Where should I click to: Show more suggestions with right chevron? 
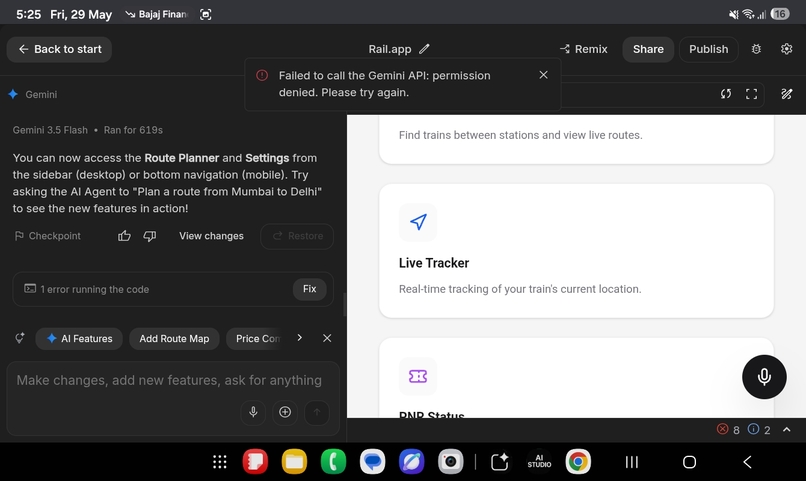300,338
